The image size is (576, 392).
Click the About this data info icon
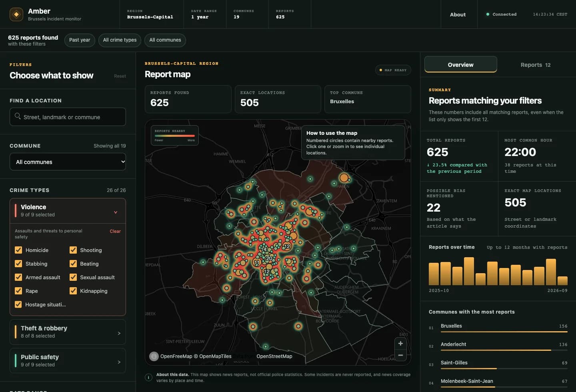[148, 377]
